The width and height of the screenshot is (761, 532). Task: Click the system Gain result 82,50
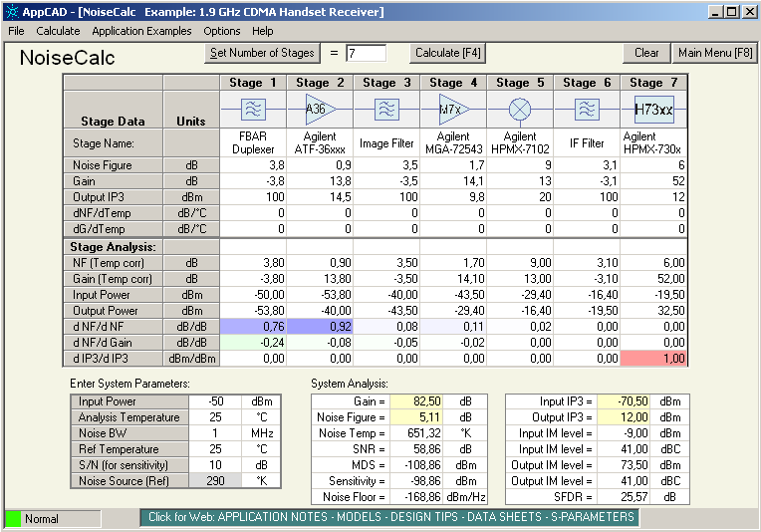pos(416,401)
